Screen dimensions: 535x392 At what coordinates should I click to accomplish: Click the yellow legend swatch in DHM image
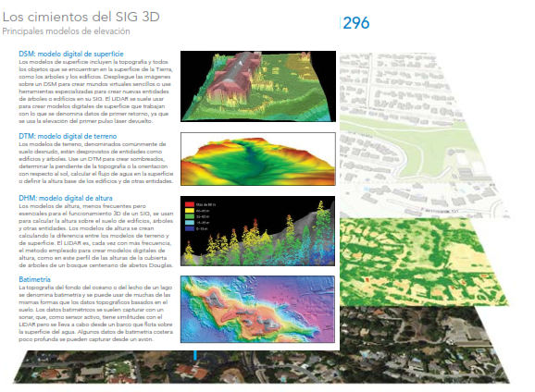[x=190, y=211]
